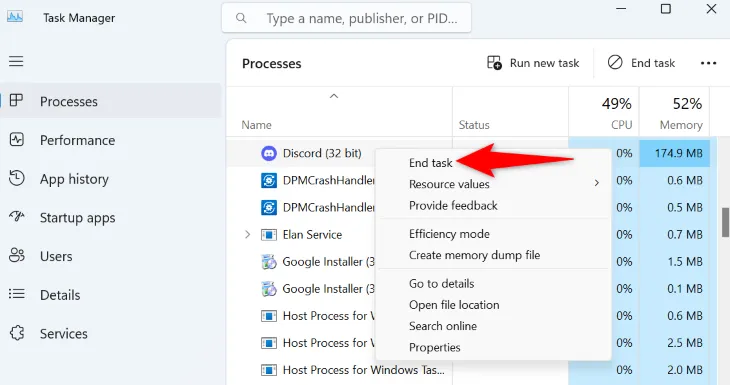Viewport: 730px width, 385px height.
Task: Select the Discord process icon
Action: point(269,153)
